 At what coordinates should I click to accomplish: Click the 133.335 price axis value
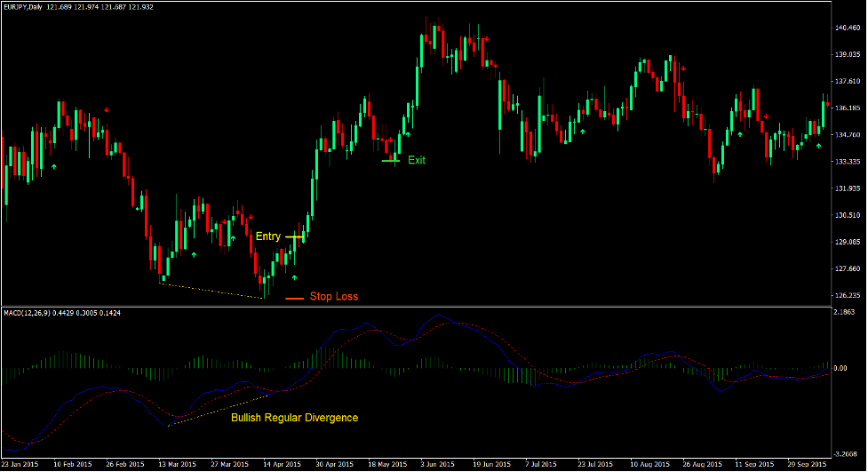click(x=848, y=162)
